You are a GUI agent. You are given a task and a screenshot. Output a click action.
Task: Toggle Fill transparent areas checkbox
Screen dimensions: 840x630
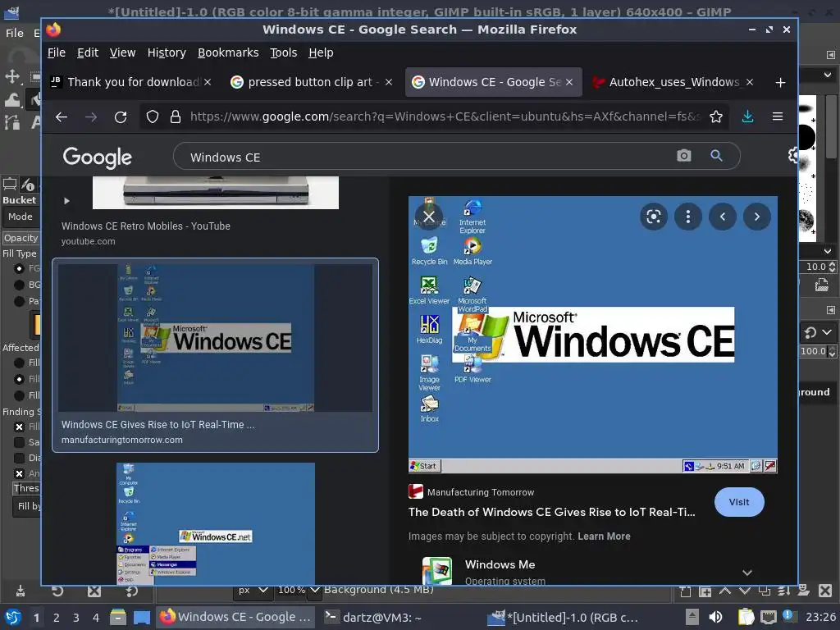click(x=20, y=427)
